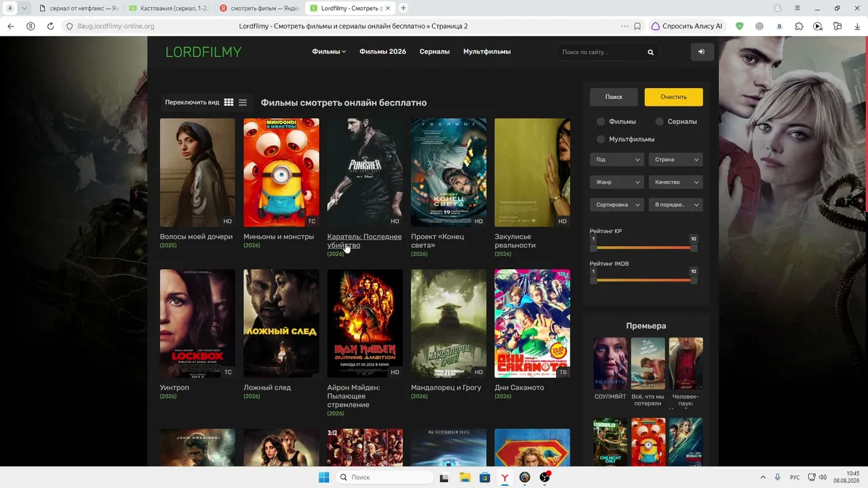Image resolution: width=868 pixels, height=488 pixels.
Task: Click the microphone tray icon
Action: [x=778, y=477]
